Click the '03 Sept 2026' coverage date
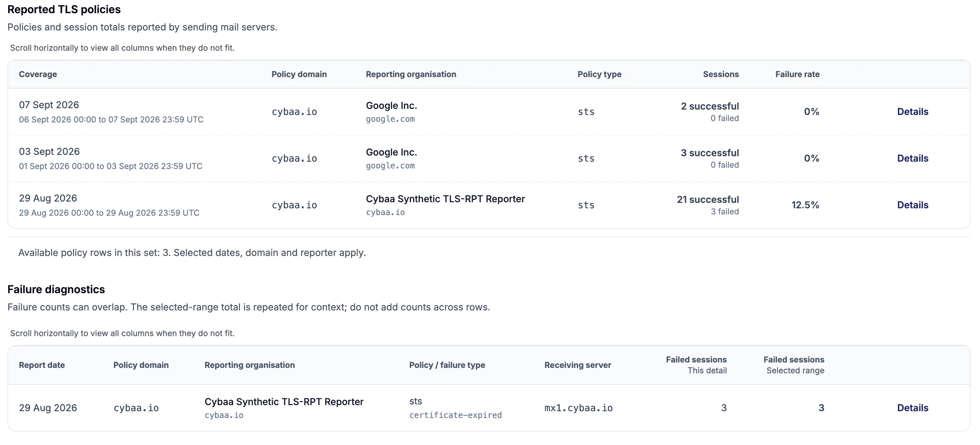The height and width of the screenshot is (445, 980). 49,152
